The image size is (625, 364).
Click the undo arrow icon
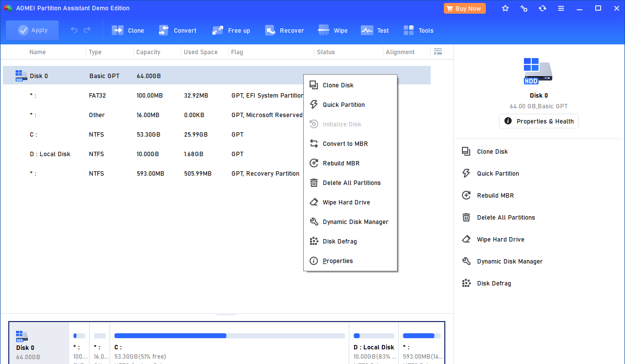[74, 30]
